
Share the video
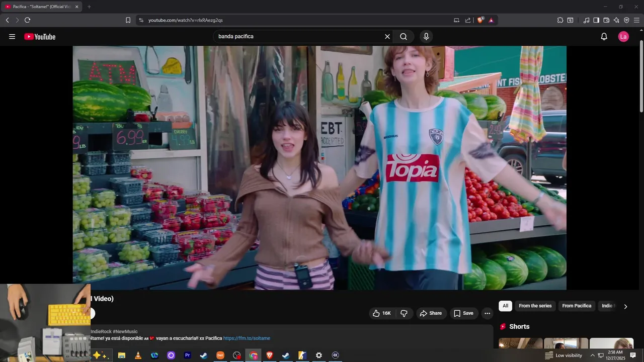[431, 313]
